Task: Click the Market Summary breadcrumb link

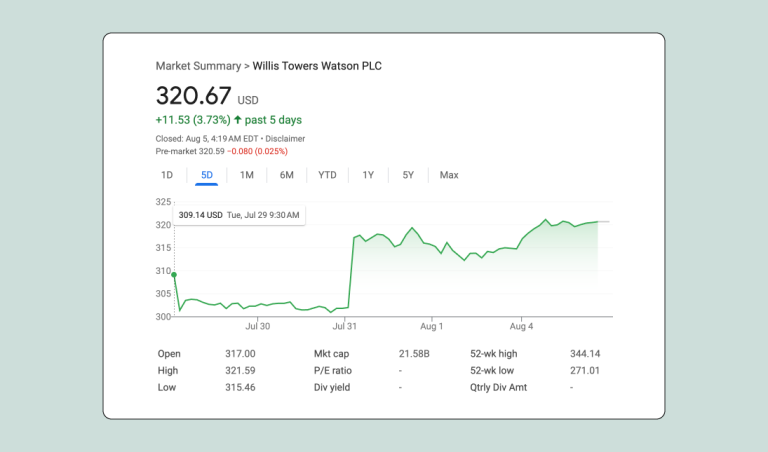Action: coord(198,66)
